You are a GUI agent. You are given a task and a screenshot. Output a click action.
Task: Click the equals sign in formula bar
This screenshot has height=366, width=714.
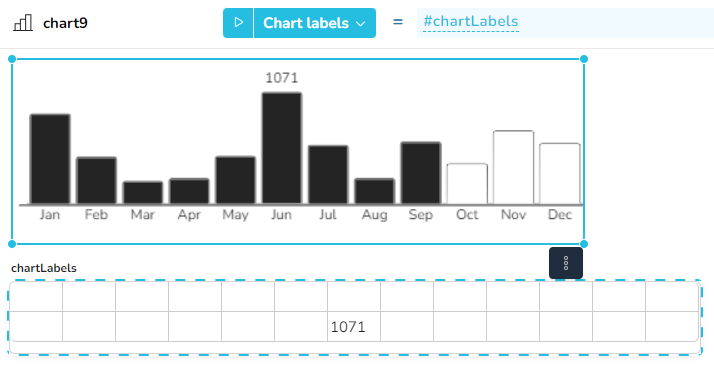click(398, 22)
